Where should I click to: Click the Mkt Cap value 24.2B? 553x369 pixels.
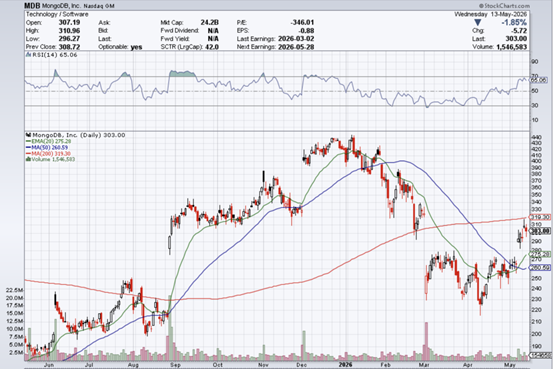click(209, 22)
